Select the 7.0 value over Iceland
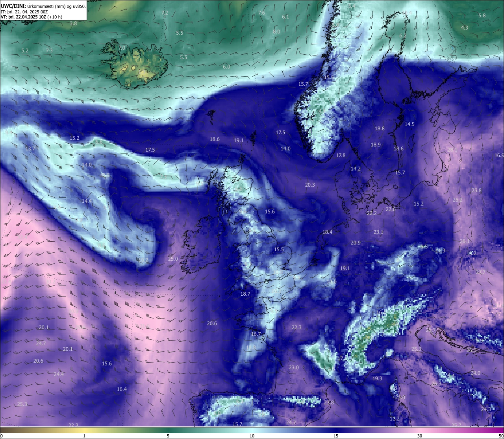The height and width of the screenshot is (439, 504). [x=122, y=48]
